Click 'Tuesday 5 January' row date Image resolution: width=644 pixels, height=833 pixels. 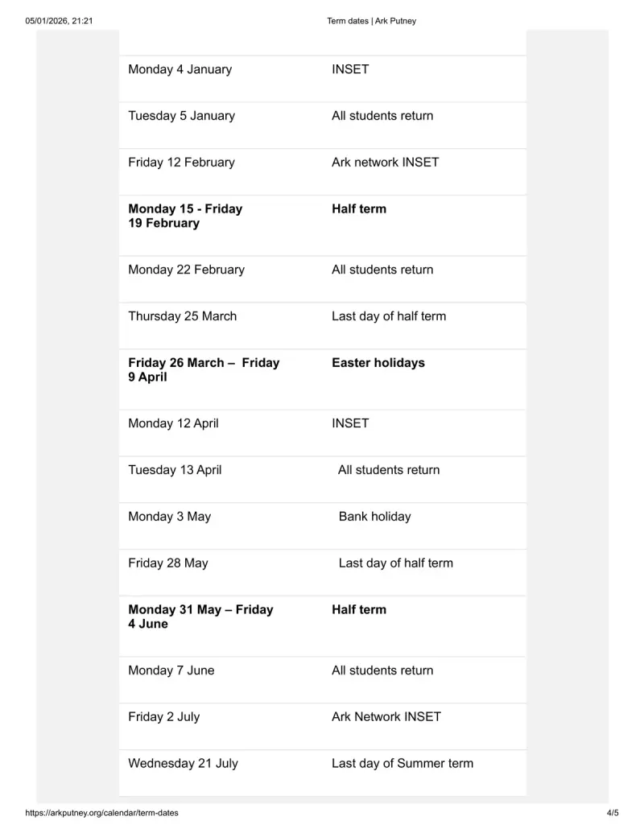(x=182, y=116)
